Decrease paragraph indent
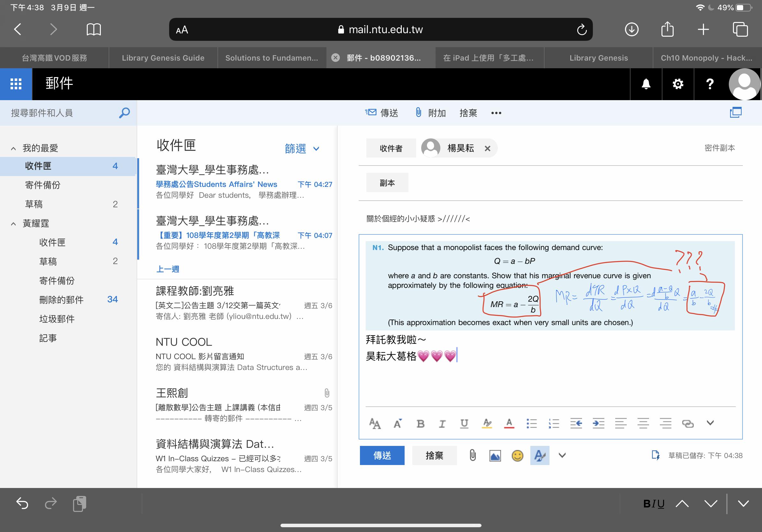 point(576,424)
